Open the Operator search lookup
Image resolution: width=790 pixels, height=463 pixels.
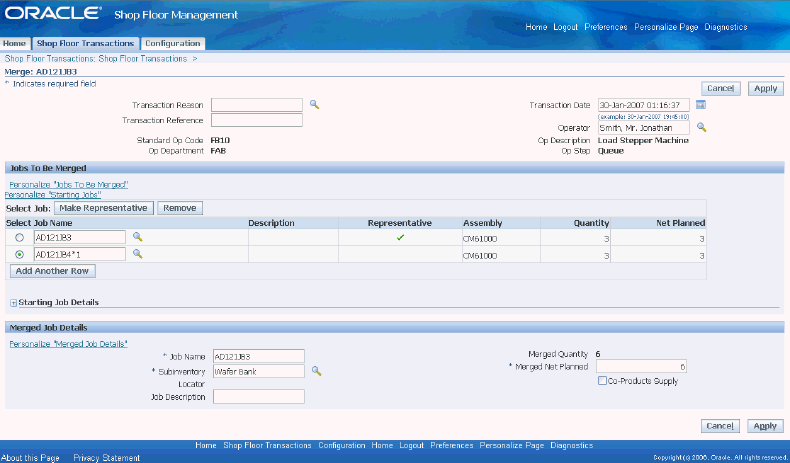tap(701, 127)
